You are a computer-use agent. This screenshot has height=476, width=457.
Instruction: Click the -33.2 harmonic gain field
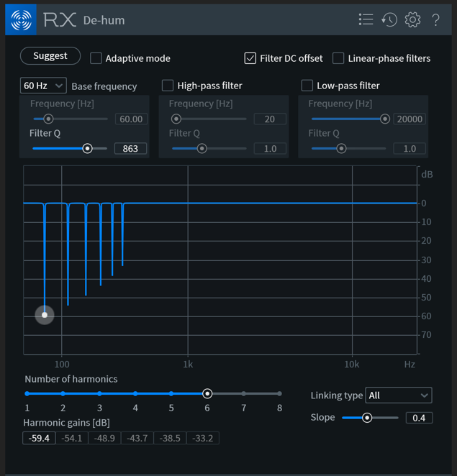coord(203,438)
